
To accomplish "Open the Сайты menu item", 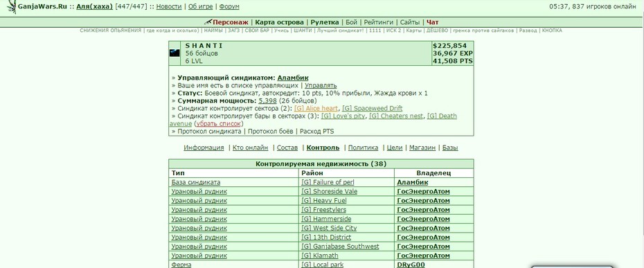I will tap(410, 22).
